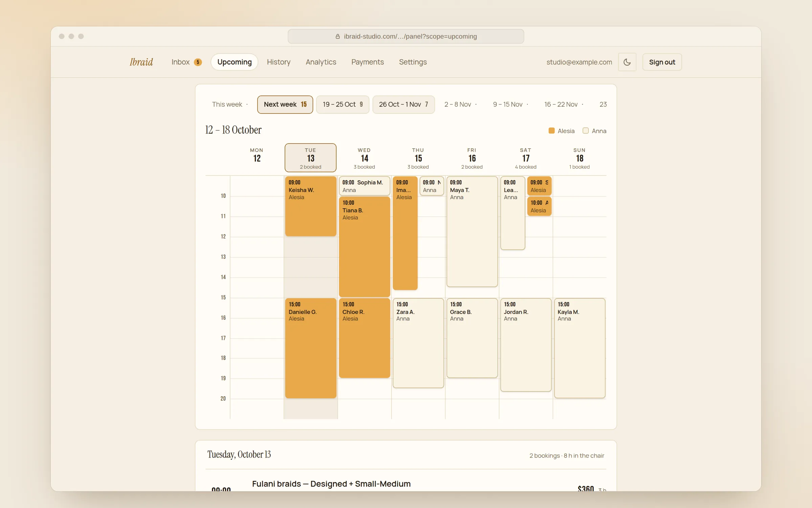Select the Next week range
The image size is (812, 508).
click(285, 104)
